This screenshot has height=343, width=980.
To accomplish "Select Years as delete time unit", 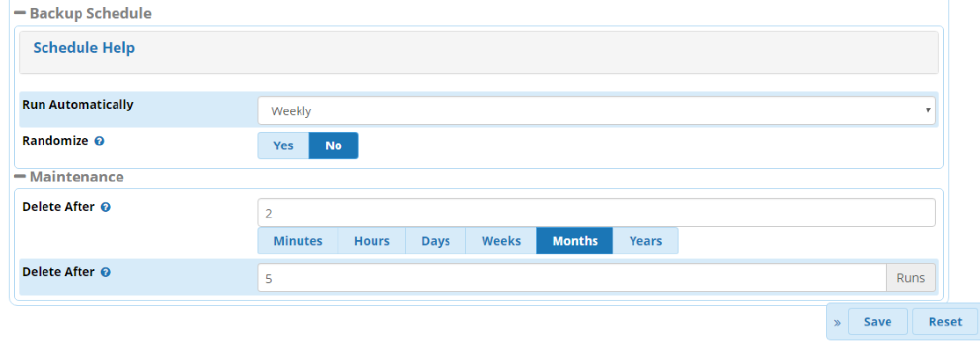I will coord(645,241).
